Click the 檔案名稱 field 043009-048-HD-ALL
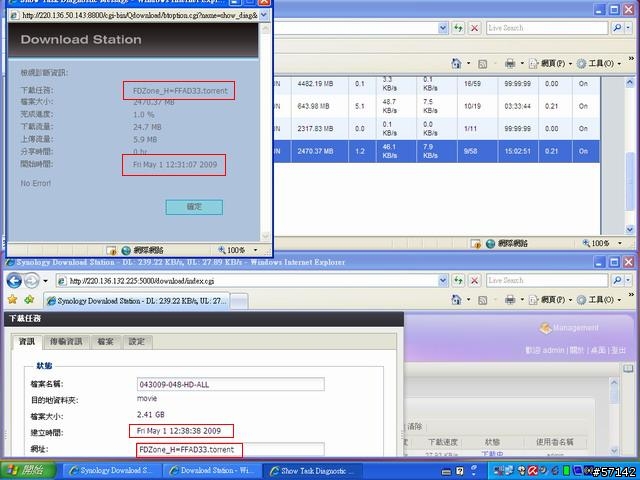This screenshot has height=480, width=640. click(x=231, y=384)
